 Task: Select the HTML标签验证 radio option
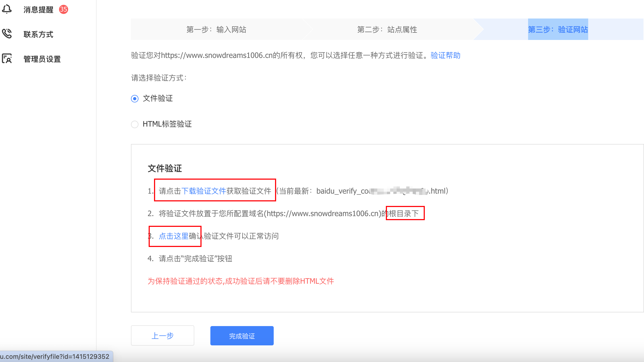tap(135, 124)
